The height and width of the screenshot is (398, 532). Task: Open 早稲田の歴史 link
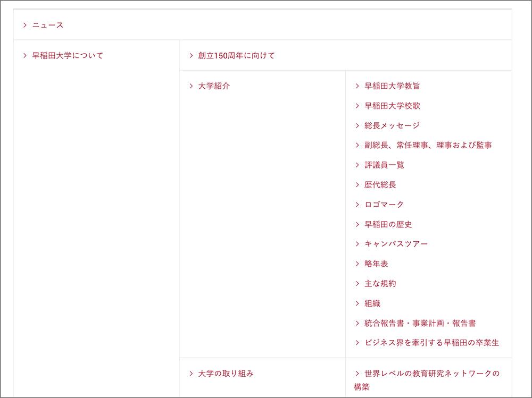(388, 224)
